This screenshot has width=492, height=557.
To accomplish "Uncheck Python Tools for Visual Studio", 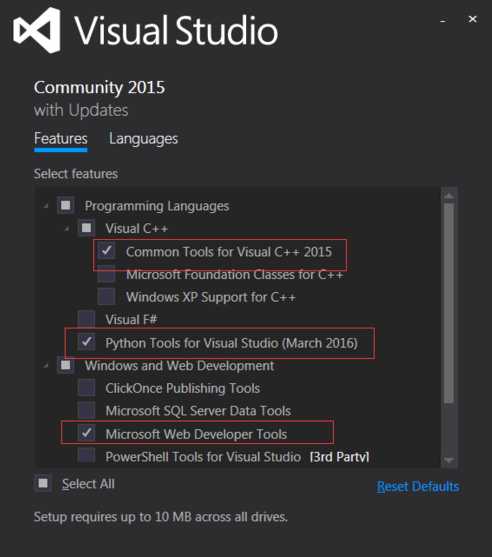I will (86, 342).
